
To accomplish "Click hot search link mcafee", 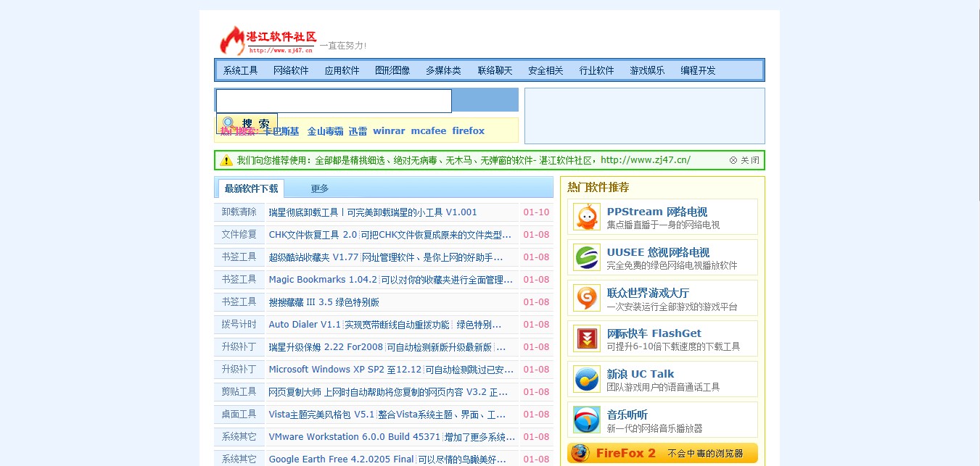I will (429, 131).
